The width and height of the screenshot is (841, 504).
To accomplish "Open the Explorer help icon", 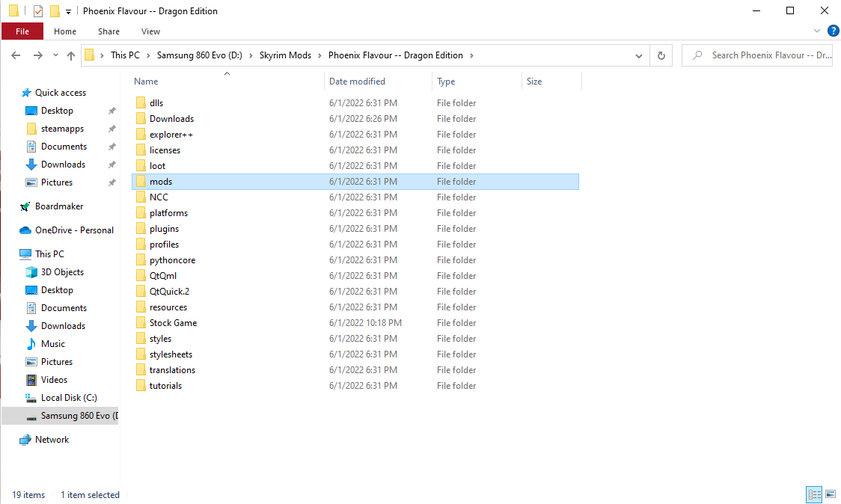I will click(x=833, y=31).
